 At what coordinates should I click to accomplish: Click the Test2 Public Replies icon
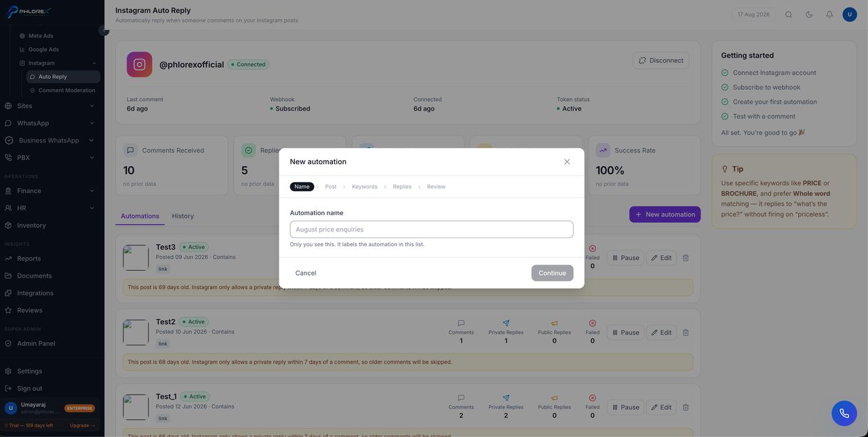coord(555,324)
